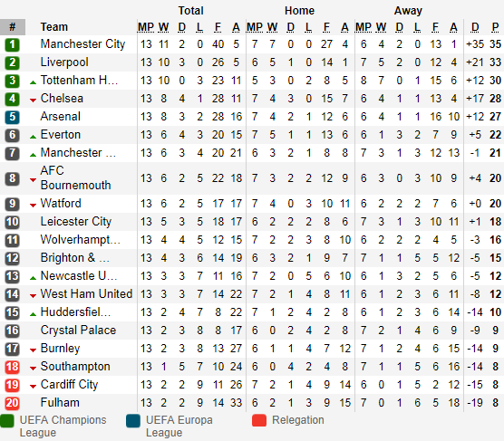Image resolution: width=504 pixels, height=441 pixels.
Task: Click Fulham's red rank 20 badge
Action: [12, 403]
